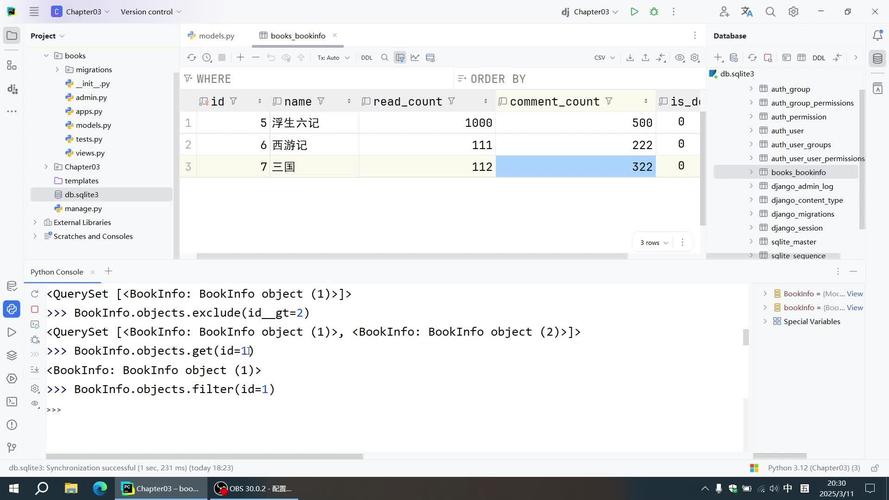Reload the books_bookinfo table data
889x500 pixels.
(x=191, y=58)
